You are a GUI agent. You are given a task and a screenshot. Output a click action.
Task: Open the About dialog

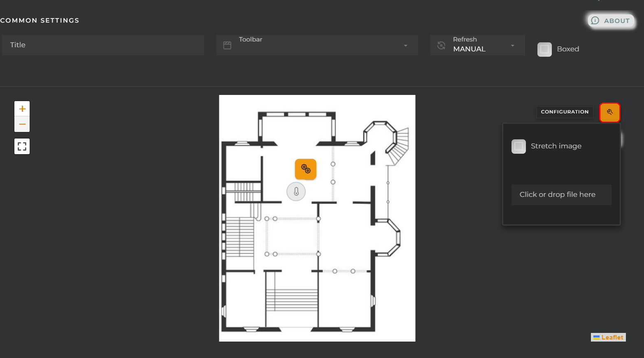coord(611,21)
